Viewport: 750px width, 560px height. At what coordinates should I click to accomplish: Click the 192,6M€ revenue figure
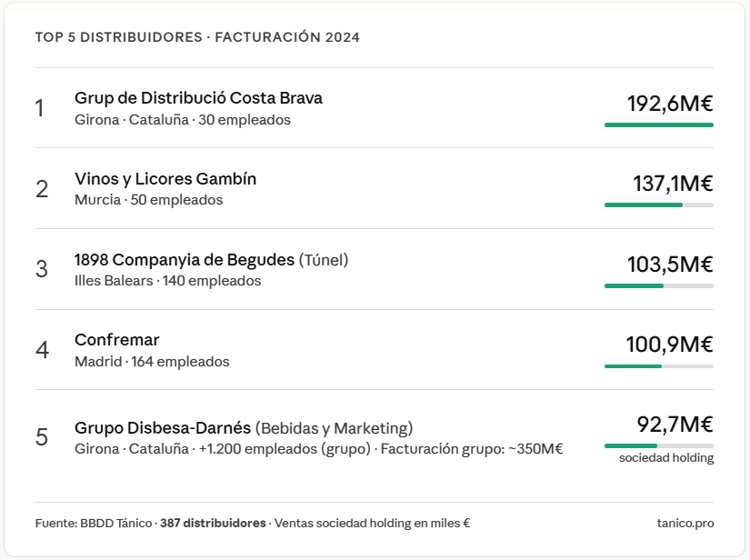click(x=670, y=104)
